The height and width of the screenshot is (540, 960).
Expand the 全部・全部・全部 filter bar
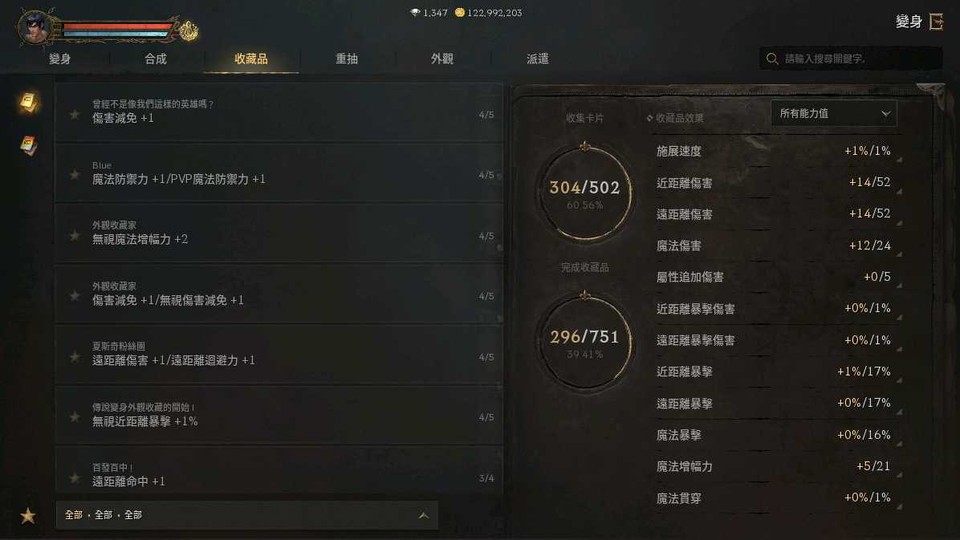point(247,516)
